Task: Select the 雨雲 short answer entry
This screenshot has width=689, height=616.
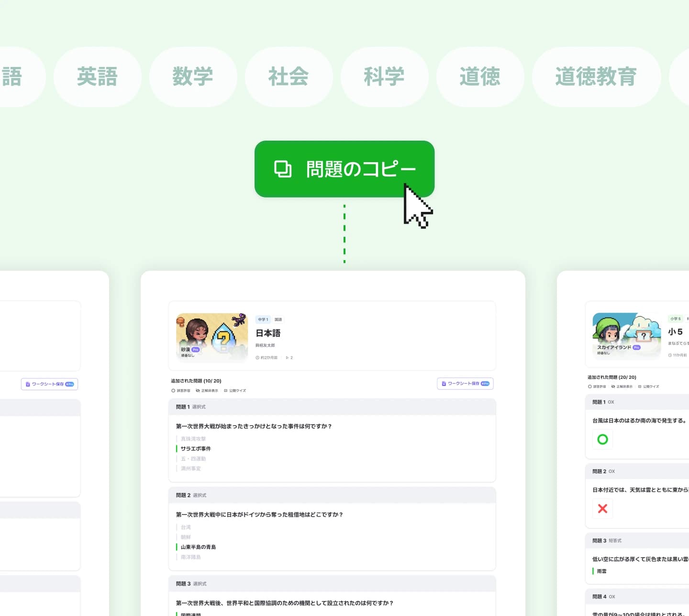Action: (x=601, y=571)
